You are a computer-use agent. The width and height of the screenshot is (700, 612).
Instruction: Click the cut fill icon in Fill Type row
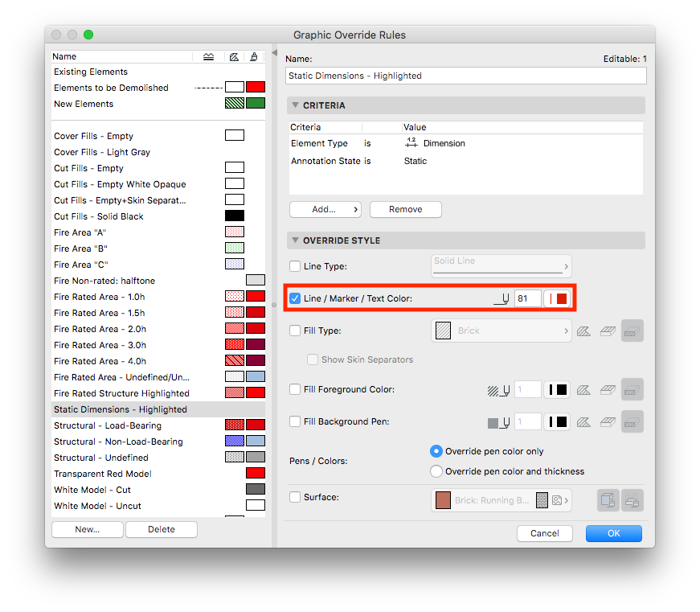632,331
